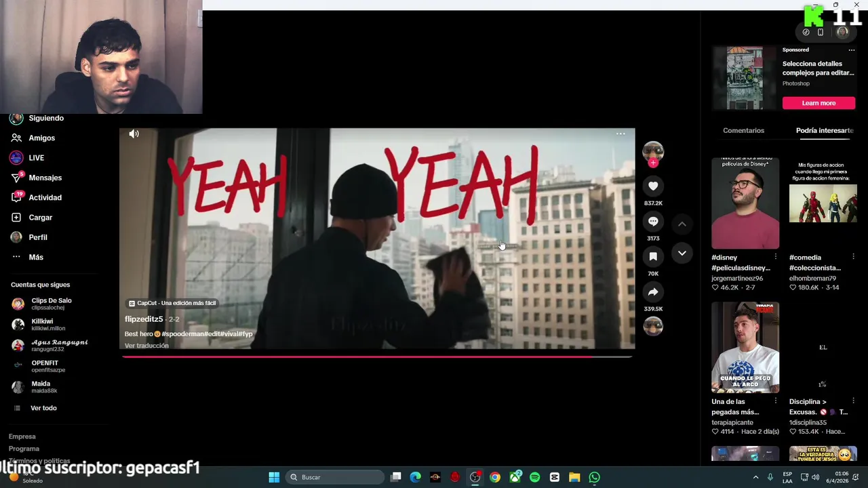Viewport: 868px width, 488px height.
Task: Open the creator avatar beside the video
Action: tap(653, 150)
